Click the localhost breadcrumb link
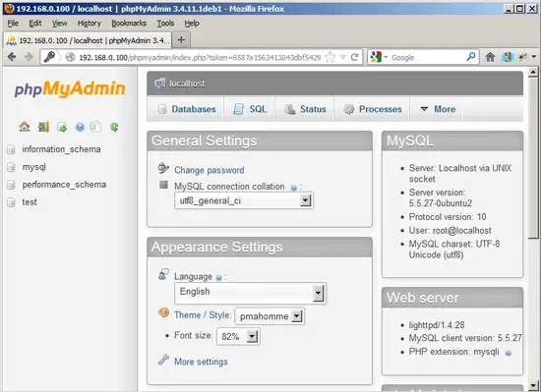 tap(187, 84)
